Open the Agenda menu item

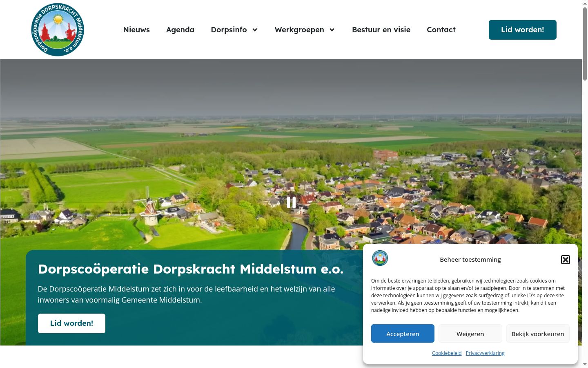(x=180, y=30)
